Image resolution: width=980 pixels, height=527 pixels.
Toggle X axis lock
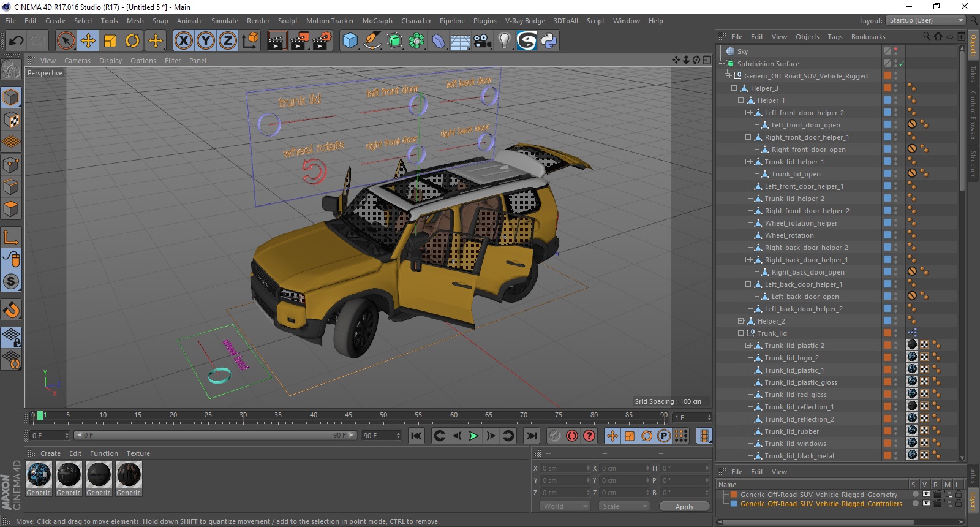(x=183, y=41)
